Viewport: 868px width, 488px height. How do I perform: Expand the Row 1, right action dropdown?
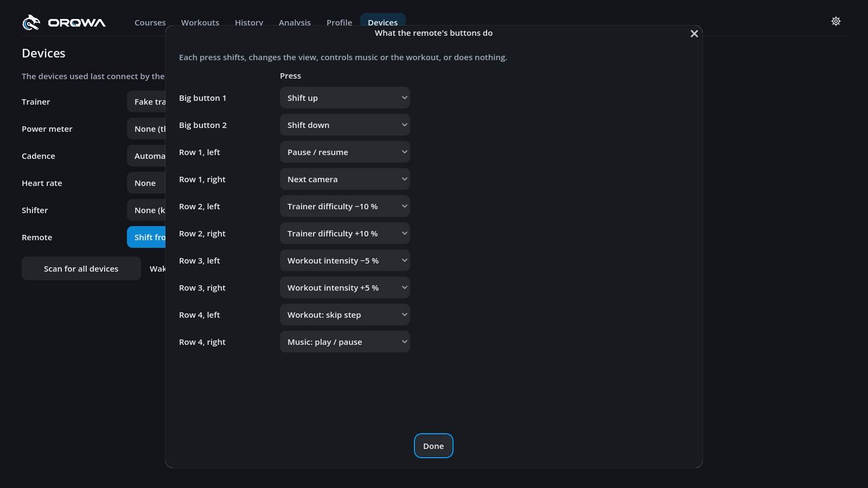pyautogui.click(x=345, y=179)
